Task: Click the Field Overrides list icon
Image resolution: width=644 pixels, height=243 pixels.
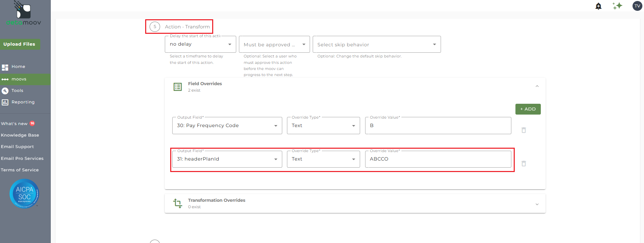Action: [178, 87]
